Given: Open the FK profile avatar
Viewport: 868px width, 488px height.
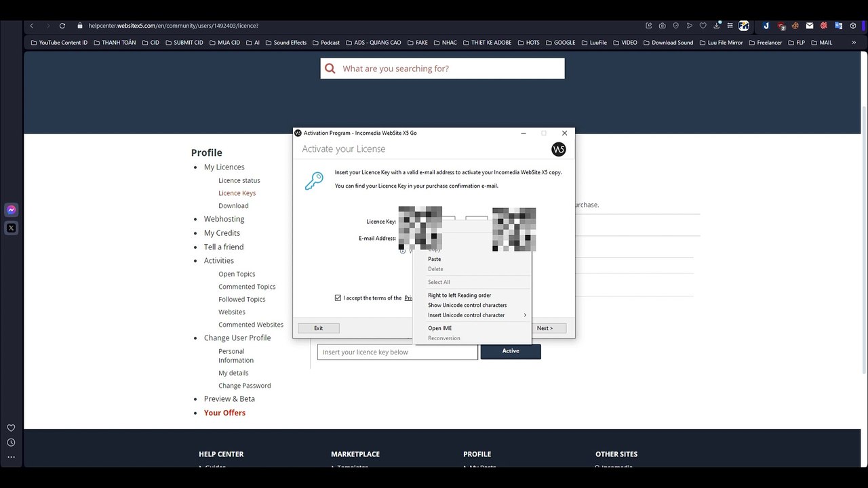Looking at the screenshot, I should tap(744, 26).
